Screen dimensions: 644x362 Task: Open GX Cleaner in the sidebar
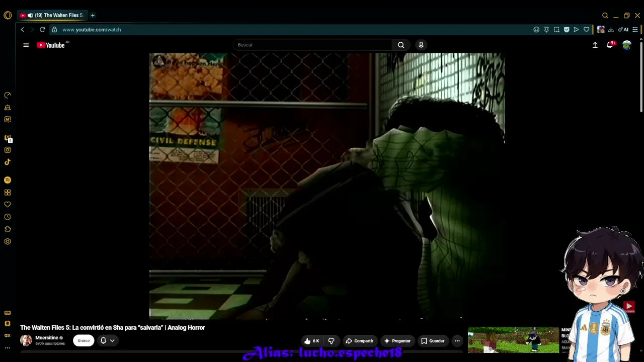tap(8, 107)
